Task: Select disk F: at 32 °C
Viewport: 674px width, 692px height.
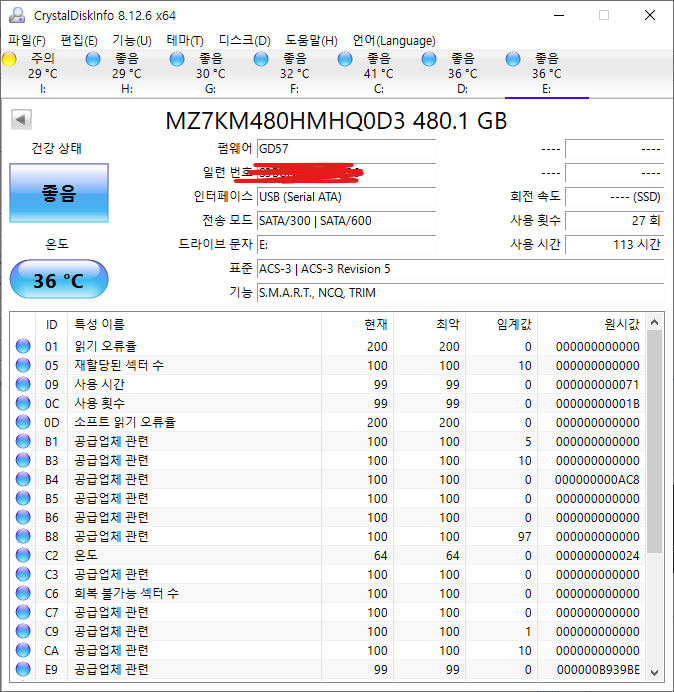Action: (x=294, y=73)
